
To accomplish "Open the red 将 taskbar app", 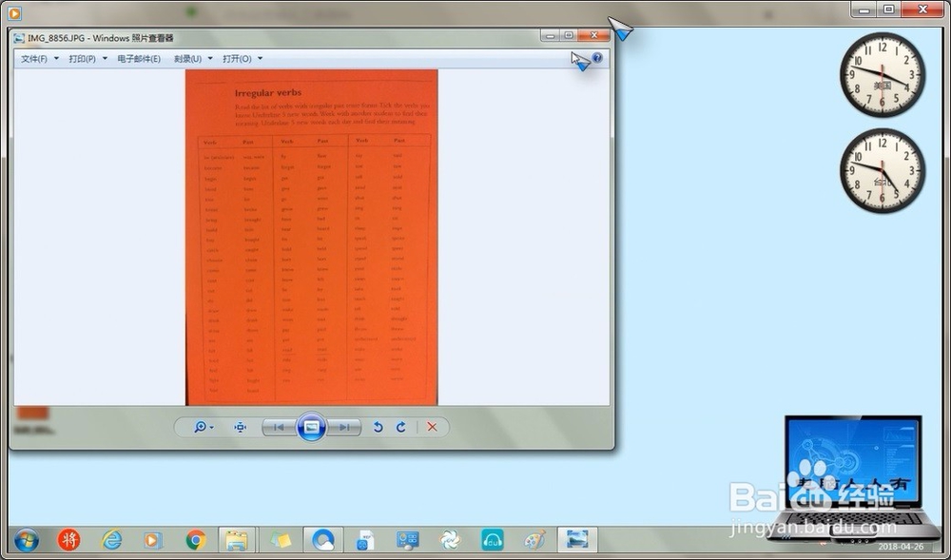I will [x=68, y=539].
